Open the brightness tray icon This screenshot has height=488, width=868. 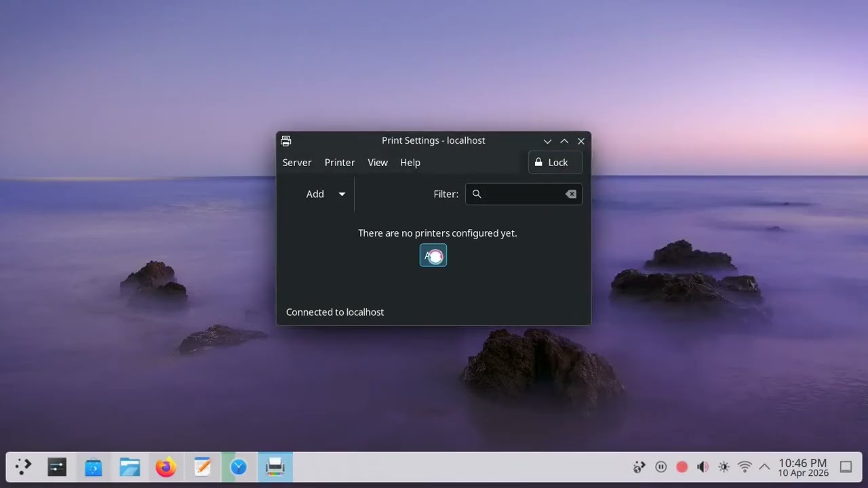point(724,467)
